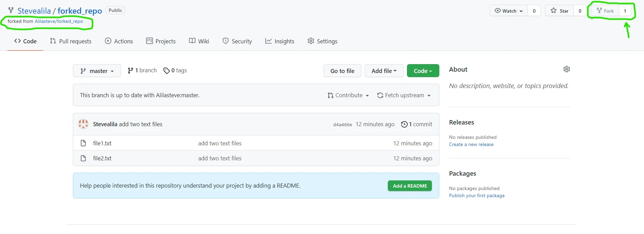
Task: Open file1.txt
Action: point(102,143)
